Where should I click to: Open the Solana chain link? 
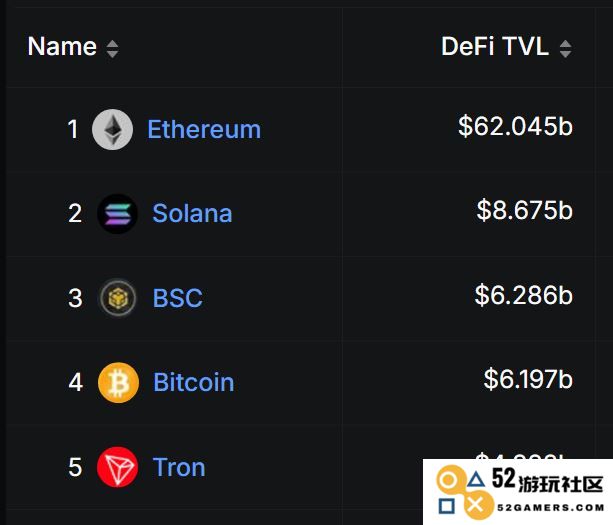[x=192, y=213]
